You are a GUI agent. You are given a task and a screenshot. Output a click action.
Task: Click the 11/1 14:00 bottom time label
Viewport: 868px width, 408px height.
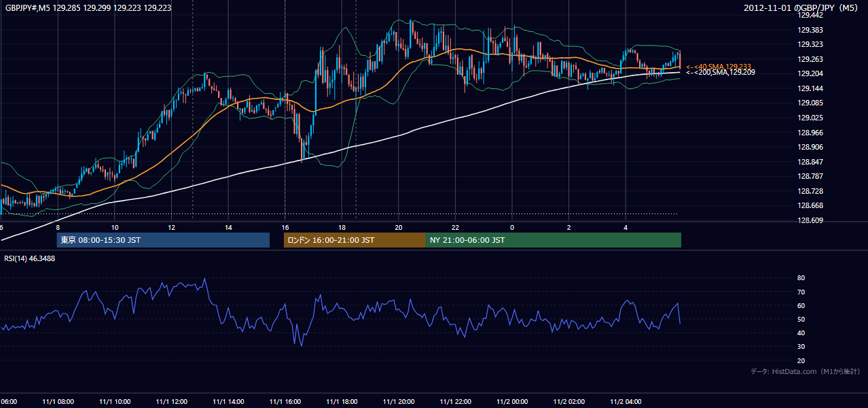click(x=228, y=402)
